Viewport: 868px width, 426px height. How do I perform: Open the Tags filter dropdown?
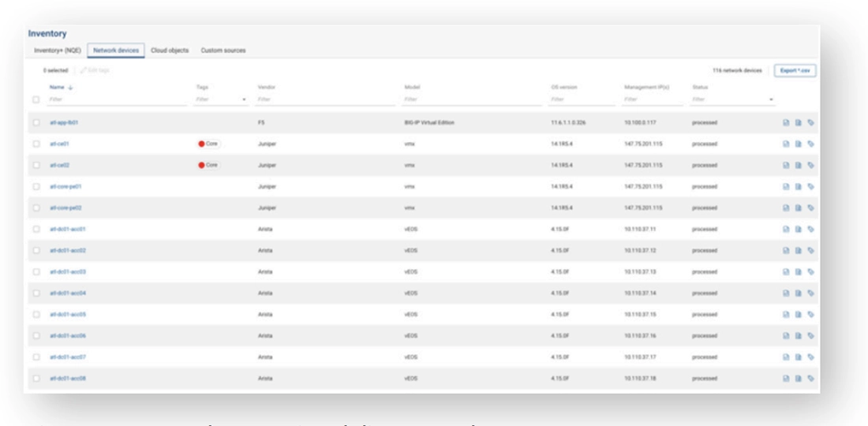coord(245,100)
